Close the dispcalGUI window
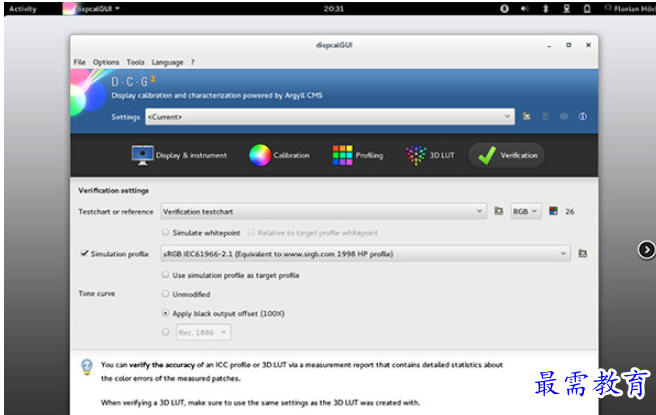The height and width of the screenshot is (415, 656). [588, 45]
